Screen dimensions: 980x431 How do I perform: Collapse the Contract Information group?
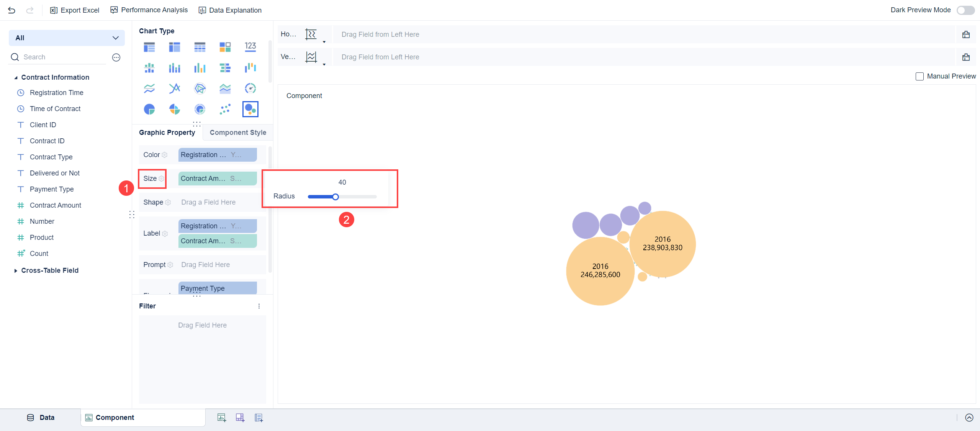(16, 77)
